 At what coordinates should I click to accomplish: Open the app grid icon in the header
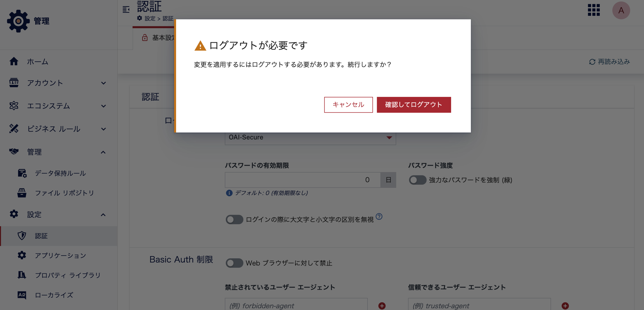tap(594, 10)
